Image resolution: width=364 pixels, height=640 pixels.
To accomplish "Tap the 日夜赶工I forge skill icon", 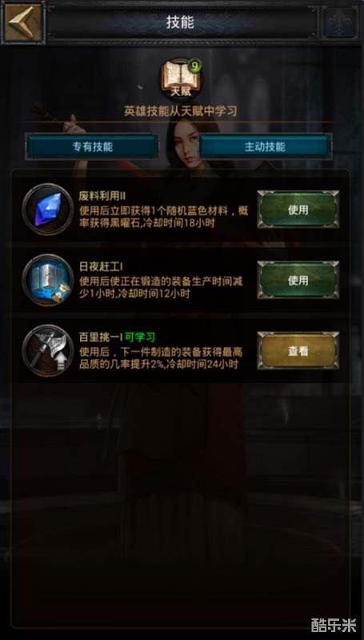I will coord(48,279).
